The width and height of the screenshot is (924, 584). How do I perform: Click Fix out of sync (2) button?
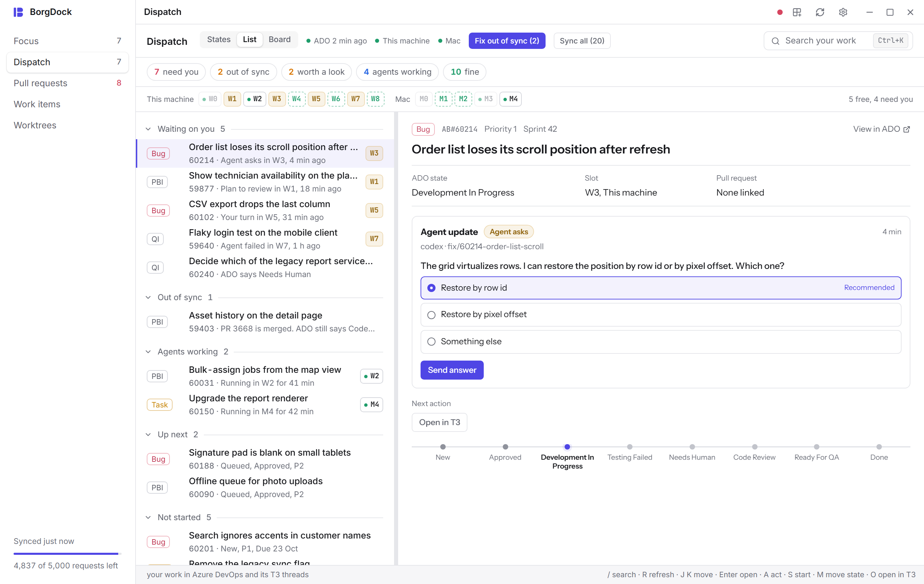tap(507, 41)
